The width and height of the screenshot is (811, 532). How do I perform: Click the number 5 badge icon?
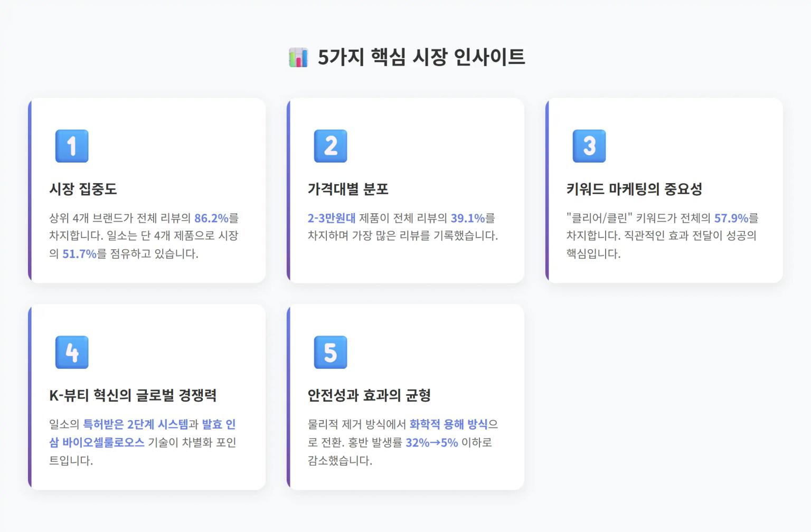tap(331, 352)
